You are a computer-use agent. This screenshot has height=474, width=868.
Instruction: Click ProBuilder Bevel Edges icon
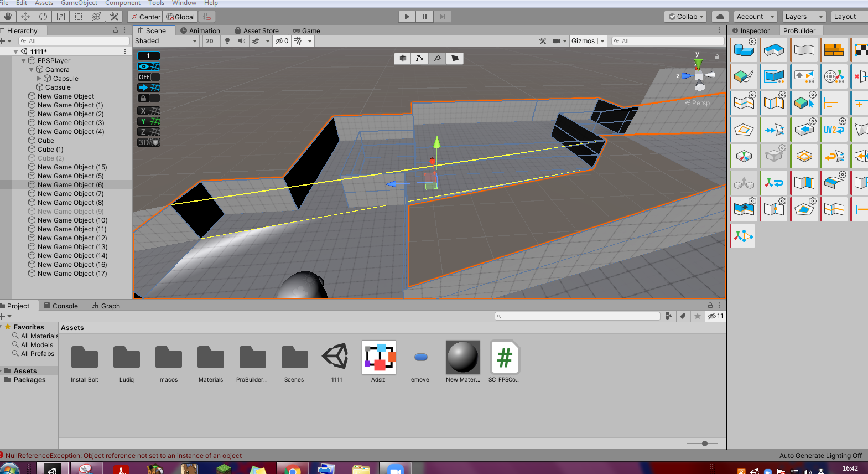834,182
